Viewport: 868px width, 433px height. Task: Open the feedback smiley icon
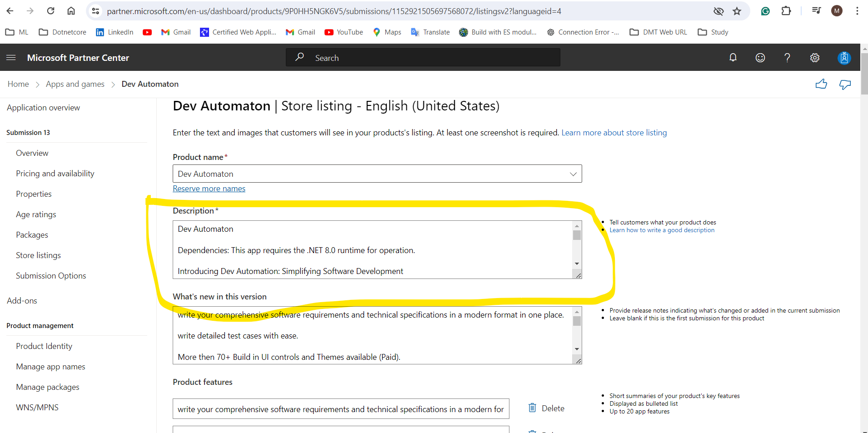[760, 58]
